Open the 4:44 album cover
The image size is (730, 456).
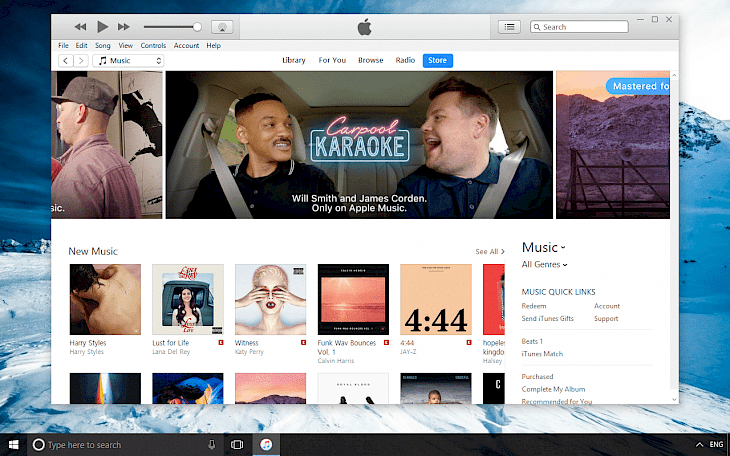[436, 299]
